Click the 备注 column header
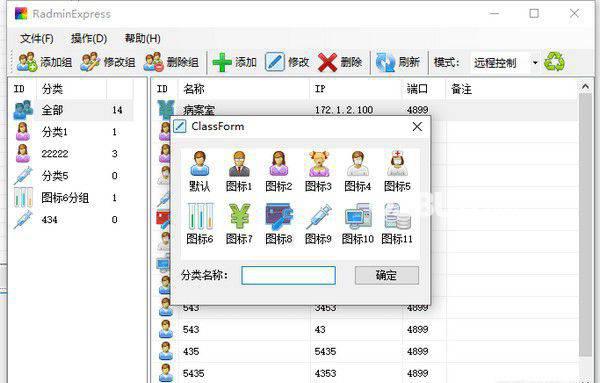 click(x=511, y=89)
